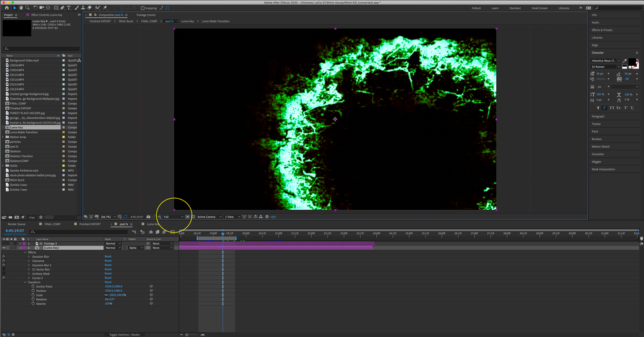The image size is (644, 337).
Task: Open the Full resolution dropdown
Action: click(x=173, y=217)
